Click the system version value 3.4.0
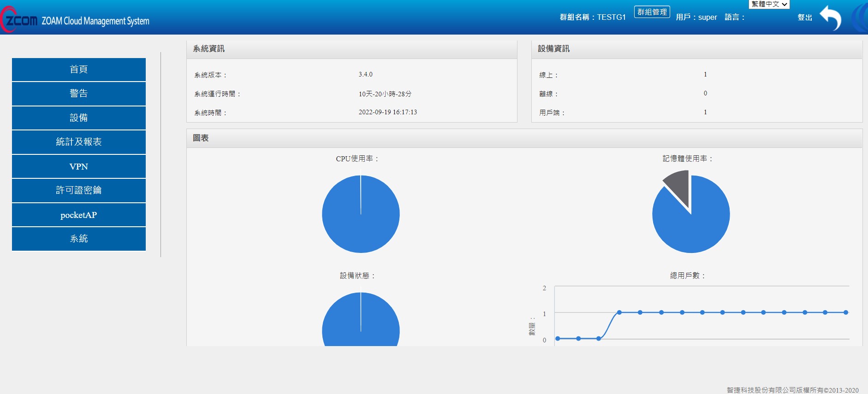 [366, 74]
